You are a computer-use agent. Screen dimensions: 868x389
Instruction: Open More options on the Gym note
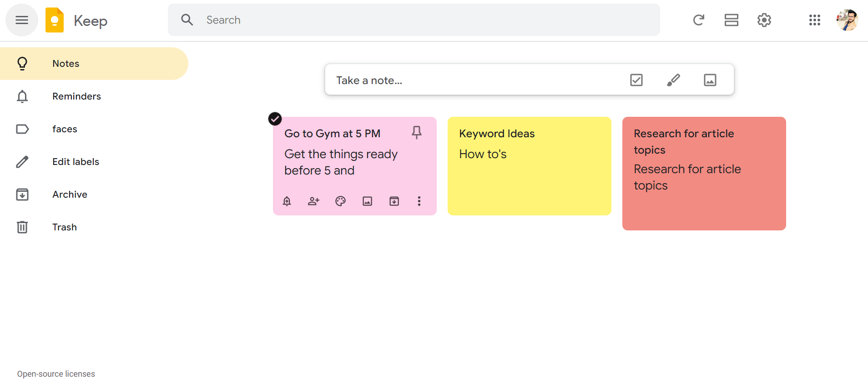click(419, 201)
